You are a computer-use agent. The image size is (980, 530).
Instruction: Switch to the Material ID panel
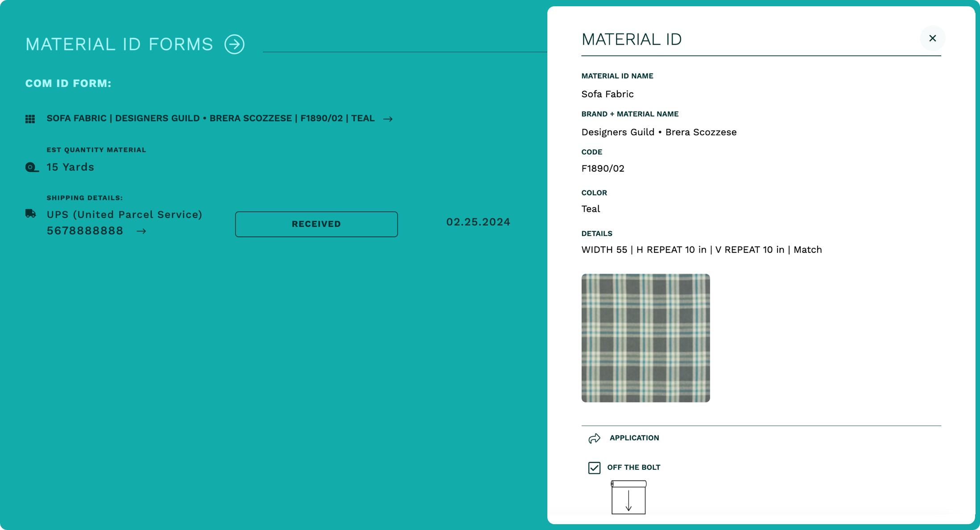(x=632, y=39)
